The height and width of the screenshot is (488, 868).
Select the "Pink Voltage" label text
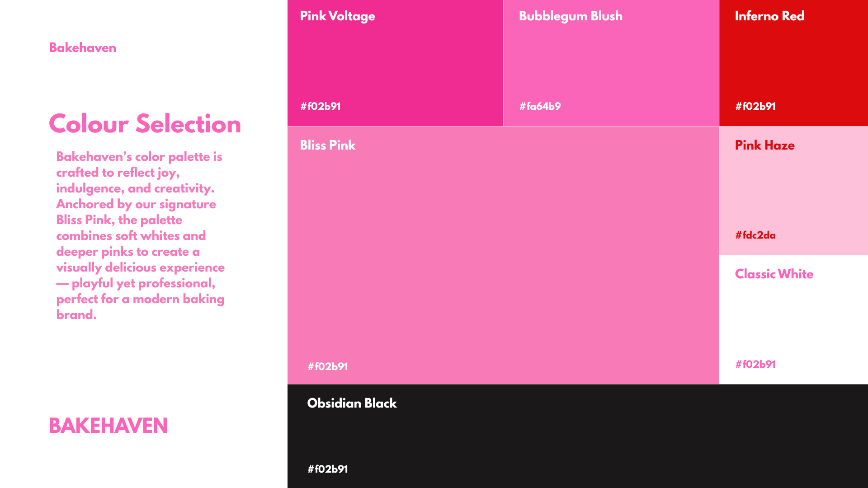coord(337,16)
